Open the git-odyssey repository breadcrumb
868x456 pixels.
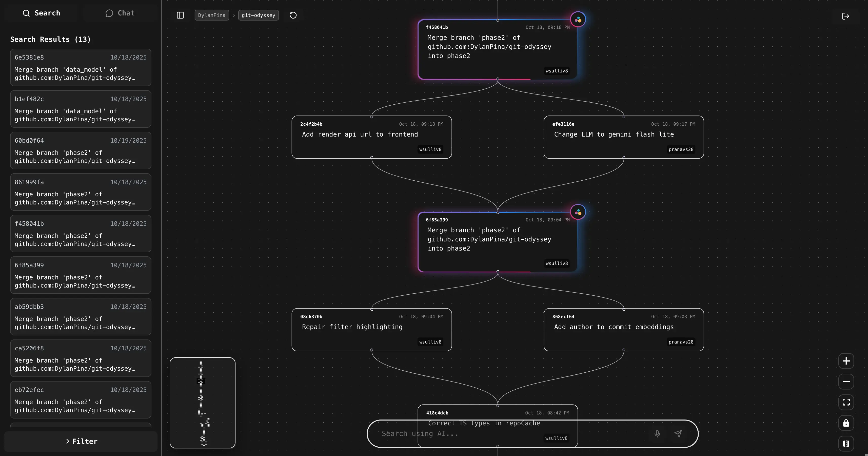[x=258, y=15]
